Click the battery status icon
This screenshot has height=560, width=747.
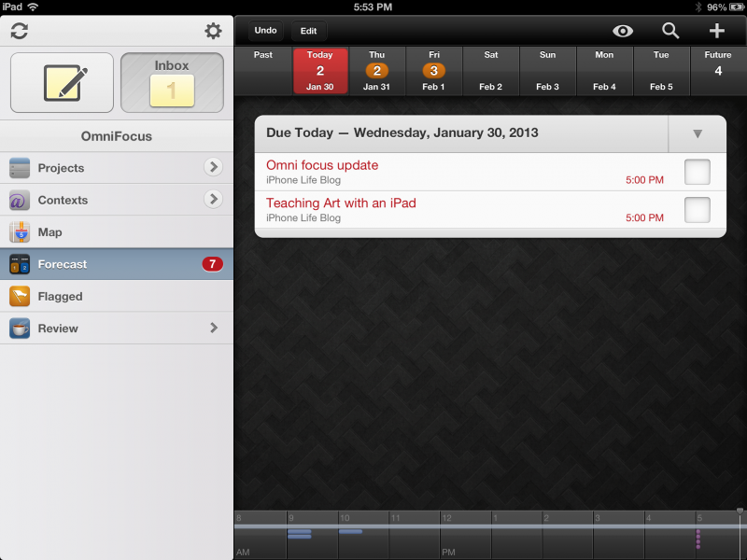coord(737,7)
